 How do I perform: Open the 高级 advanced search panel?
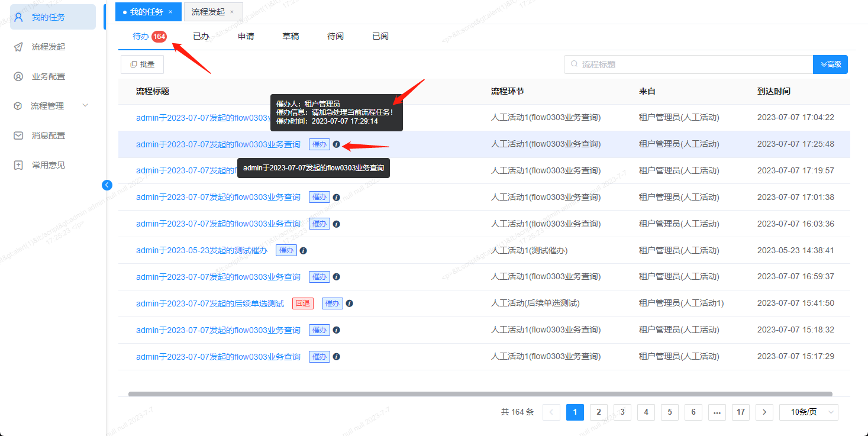click(830, 64)
